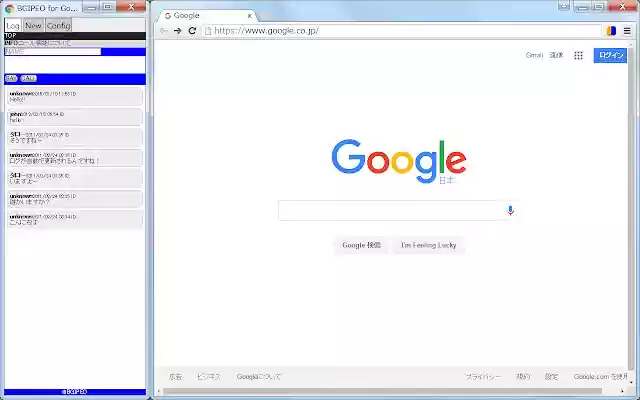The image size is (640, 400).
Task: Click the Chrome address bar URL
Action: click(266, 31)
